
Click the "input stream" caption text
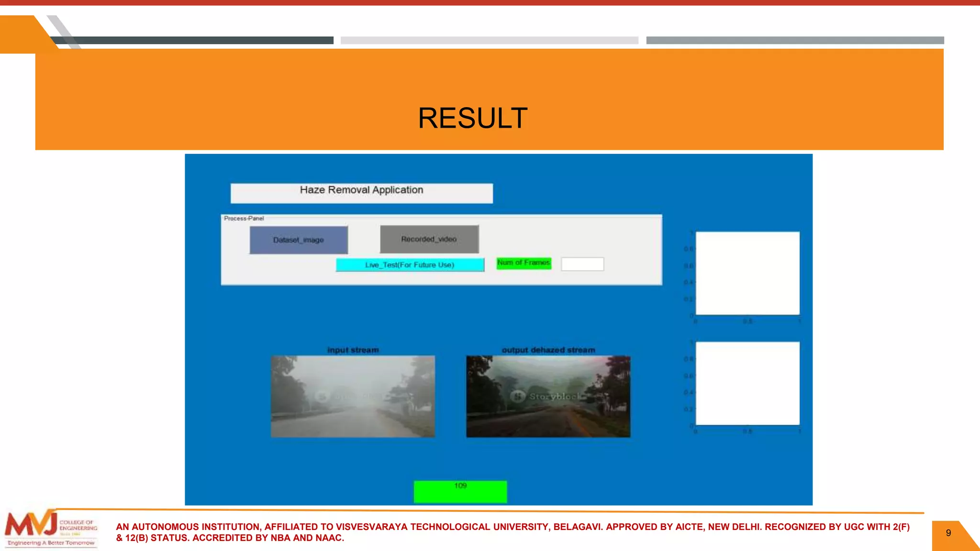353,350
